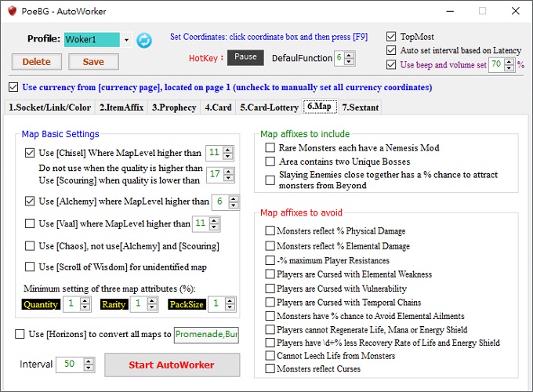Open the 3.Prophecy tab
The height and width of the screenshot is (392, 533).
coord(174,107)
